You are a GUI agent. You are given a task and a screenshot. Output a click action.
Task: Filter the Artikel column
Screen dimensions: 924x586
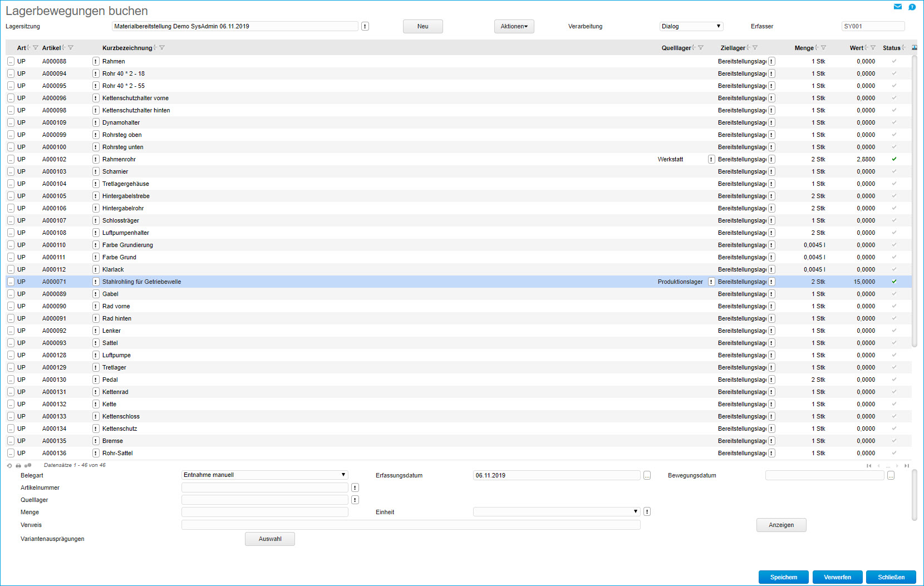coord(71,48)
